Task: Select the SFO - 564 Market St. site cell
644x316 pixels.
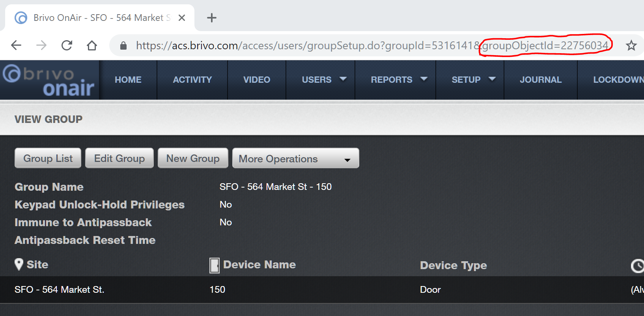Action: pos(59,290)
